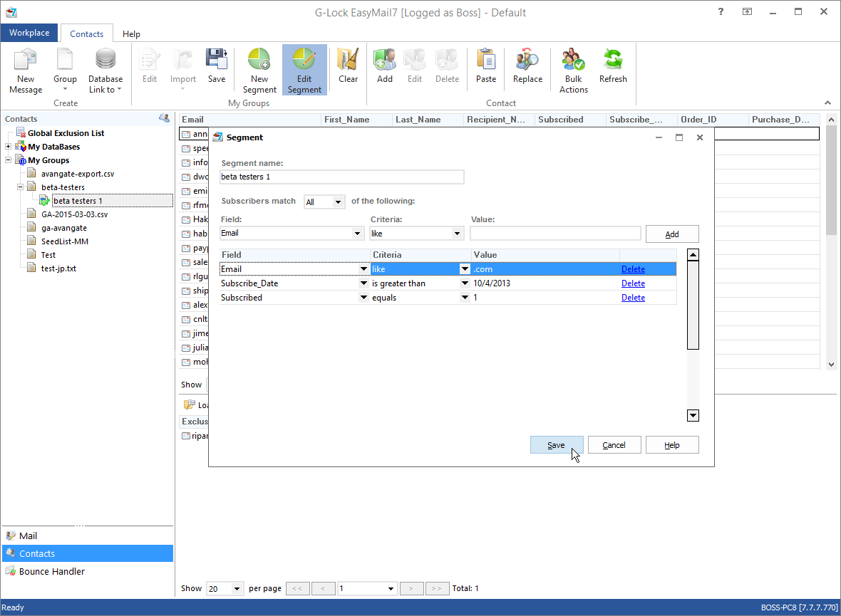This screenshot has height=616, width=841.
Task: Click the Paste contact icon
Action: click(x=486, y=69)
